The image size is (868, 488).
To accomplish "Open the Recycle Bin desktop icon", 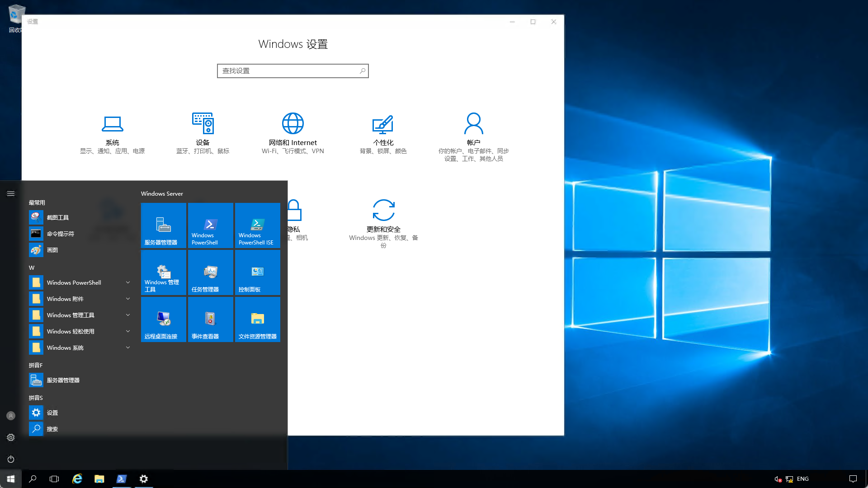I will (x=16, y=18).
